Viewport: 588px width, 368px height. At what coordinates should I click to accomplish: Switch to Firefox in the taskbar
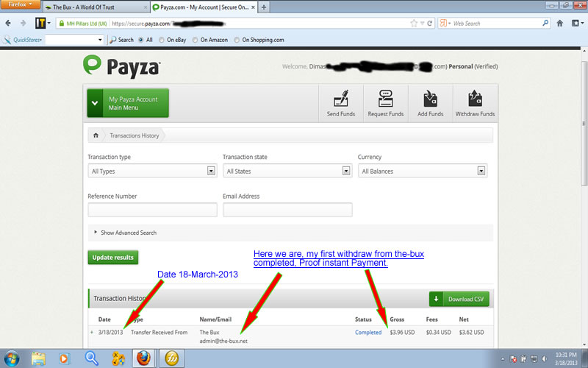(143, 358)
